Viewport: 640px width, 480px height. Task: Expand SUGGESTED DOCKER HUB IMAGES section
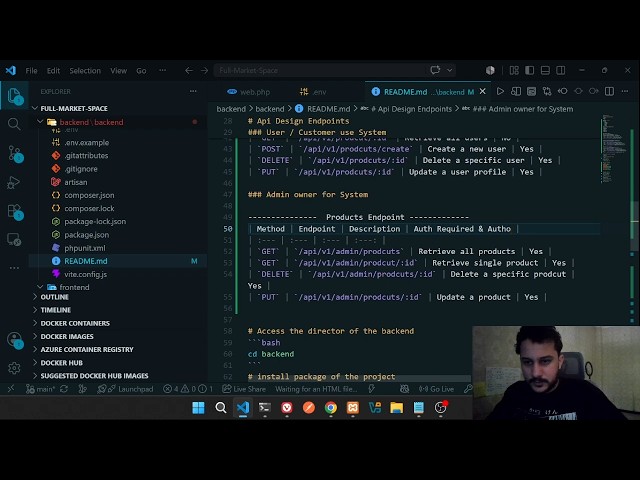[94, 376]
